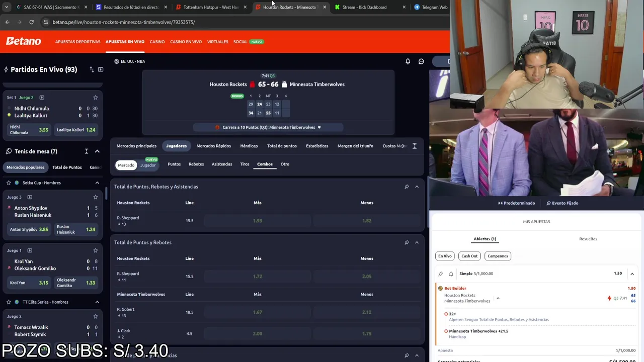
Task: Pin the Total de Puntos y Rebotes market
Action: click(x=407, y=242)
